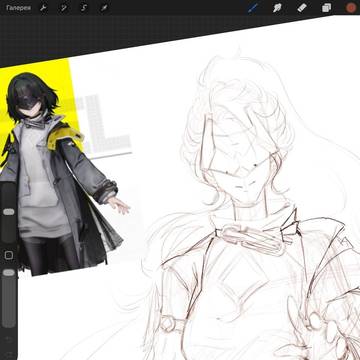Open the Галерея gallery

pos(19,8)
